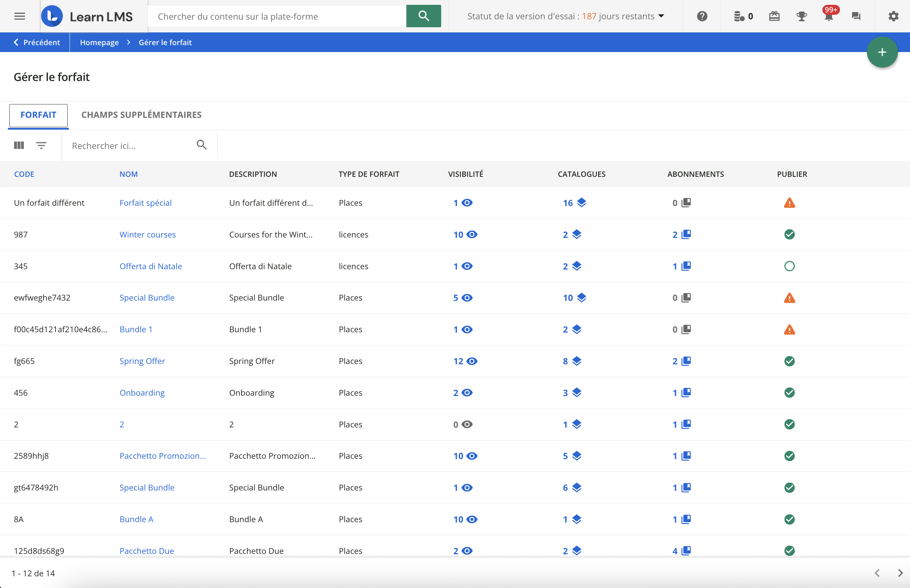Switch to the FORFAIT tab
The height and width of the screenshot is (588, 910).
click(x=38, y=115)
